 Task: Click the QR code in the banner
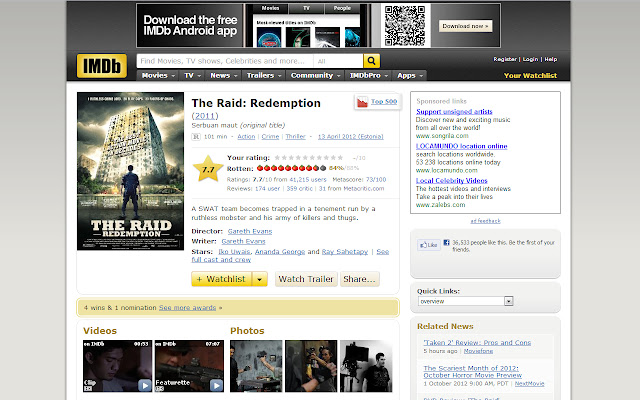click(x=405, y=25)
